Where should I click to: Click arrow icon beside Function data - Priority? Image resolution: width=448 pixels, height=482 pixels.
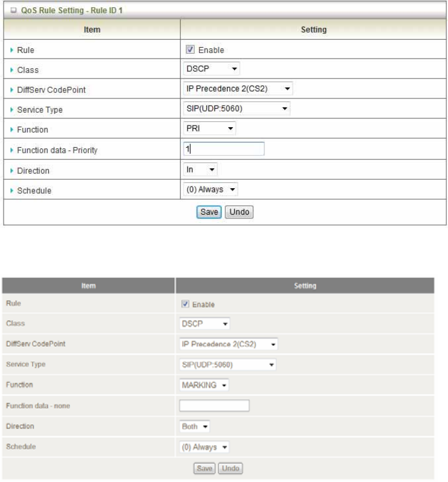point(12,150)
